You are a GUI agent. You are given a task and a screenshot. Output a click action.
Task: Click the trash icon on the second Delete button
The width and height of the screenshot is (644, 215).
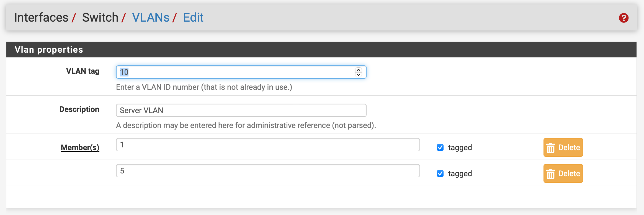click(551, 173)
